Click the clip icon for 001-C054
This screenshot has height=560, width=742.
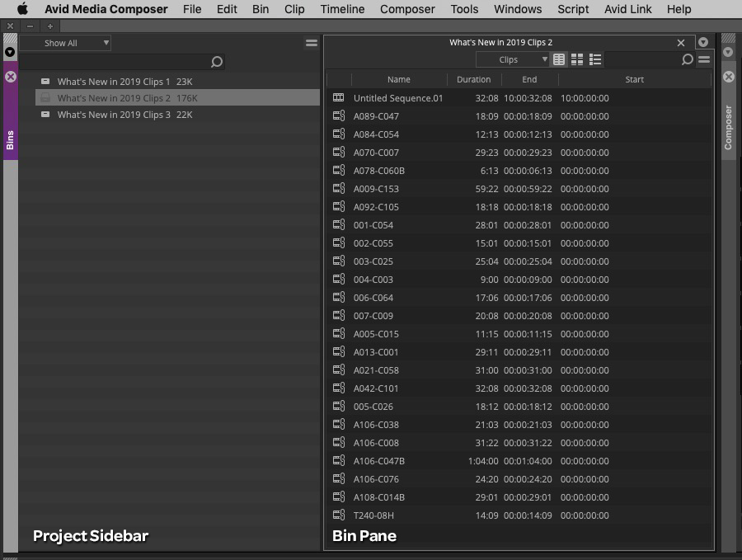338,225
